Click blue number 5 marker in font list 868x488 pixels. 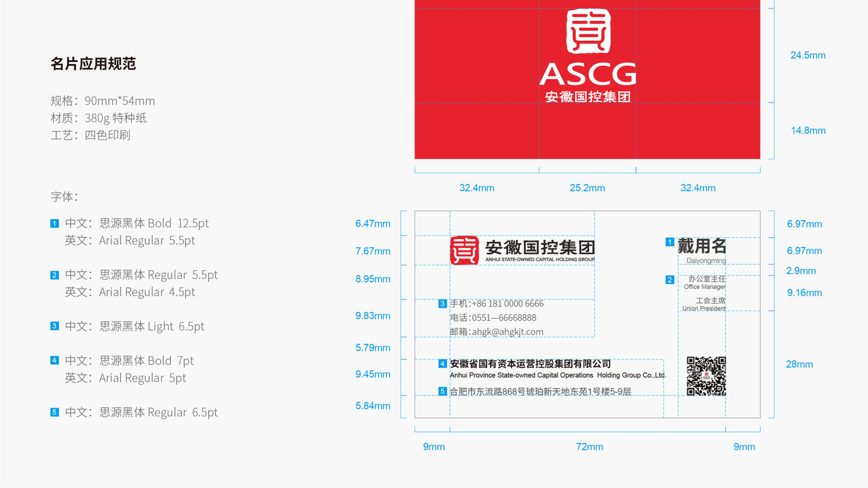pyautogui.click(x=54, y=412)
